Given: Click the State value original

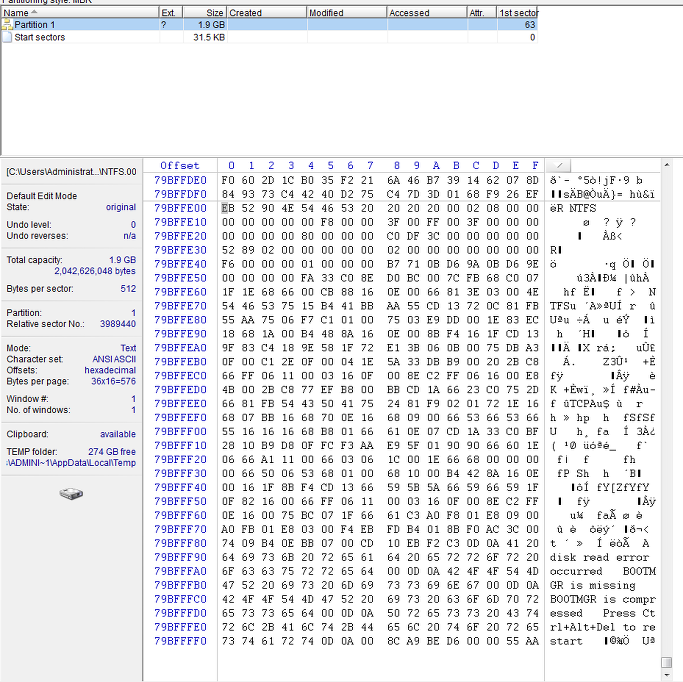Looking at the screenshot, I should pos(121,207).
